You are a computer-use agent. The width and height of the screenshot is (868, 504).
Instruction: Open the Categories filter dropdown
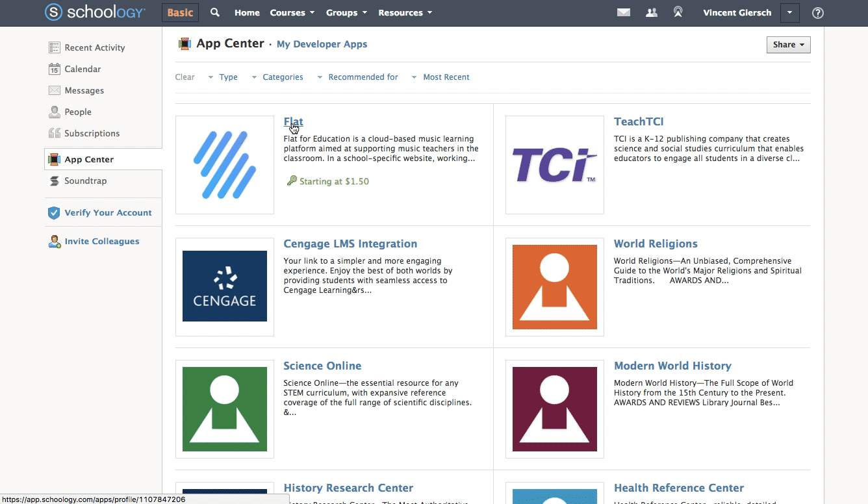coord(277,77)
